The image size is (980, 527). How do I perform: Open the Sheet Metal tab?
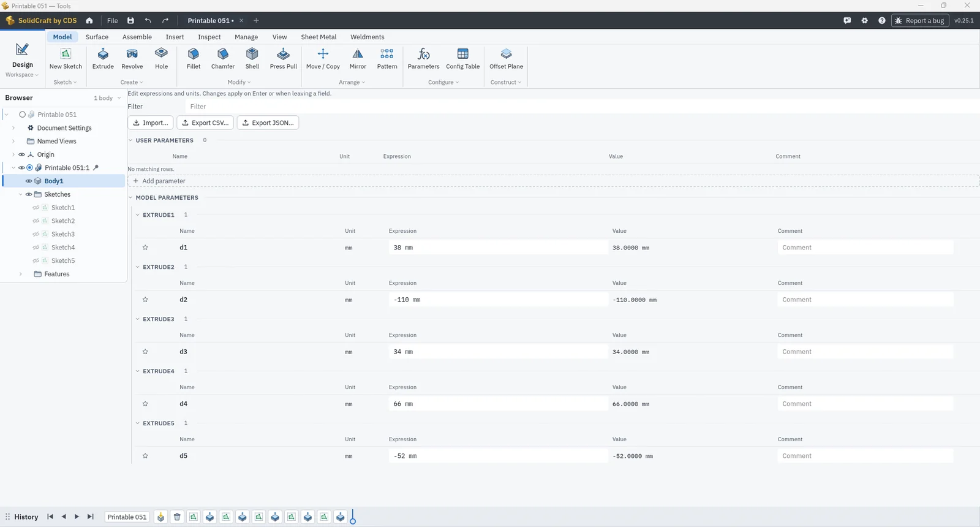[x=318, y=37]
